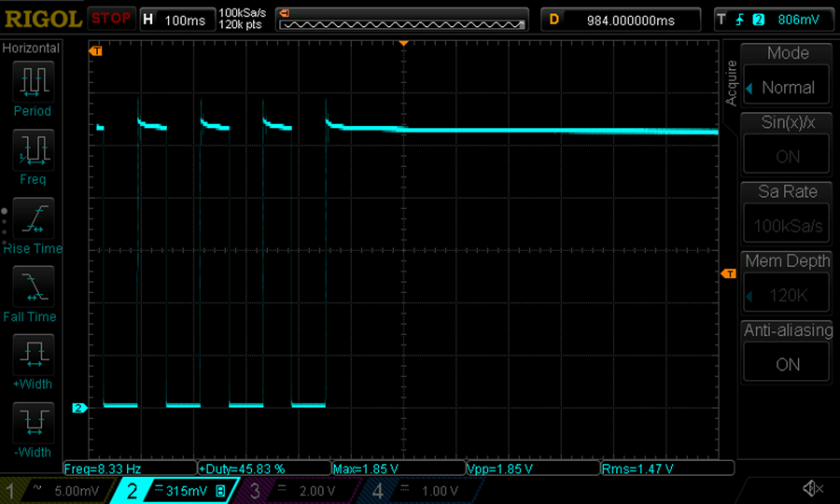Click the channel 1 AC coupling symbol
The height and width of the screenshot is (504, 840).
37,487
